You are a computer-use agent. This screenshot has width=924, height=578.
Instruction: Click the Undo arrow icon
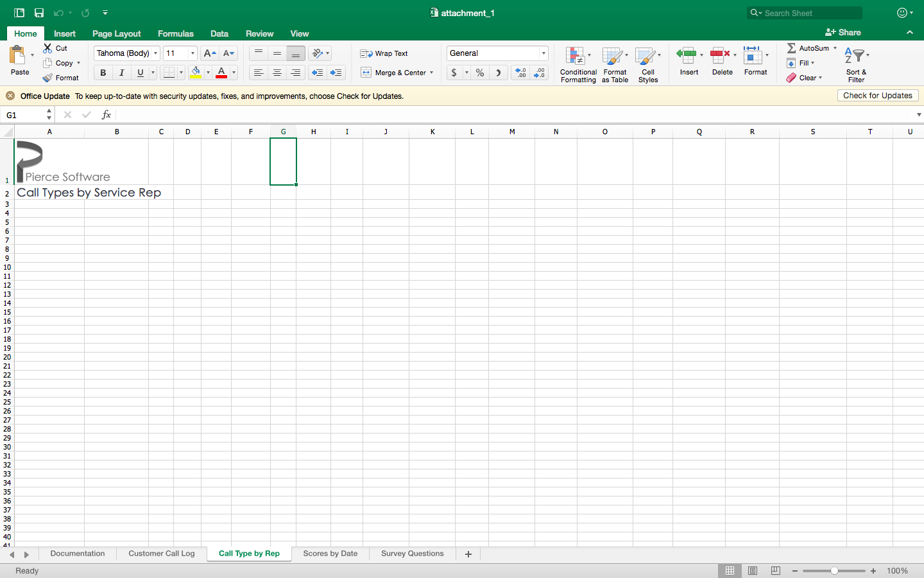(x=58, y=13)
